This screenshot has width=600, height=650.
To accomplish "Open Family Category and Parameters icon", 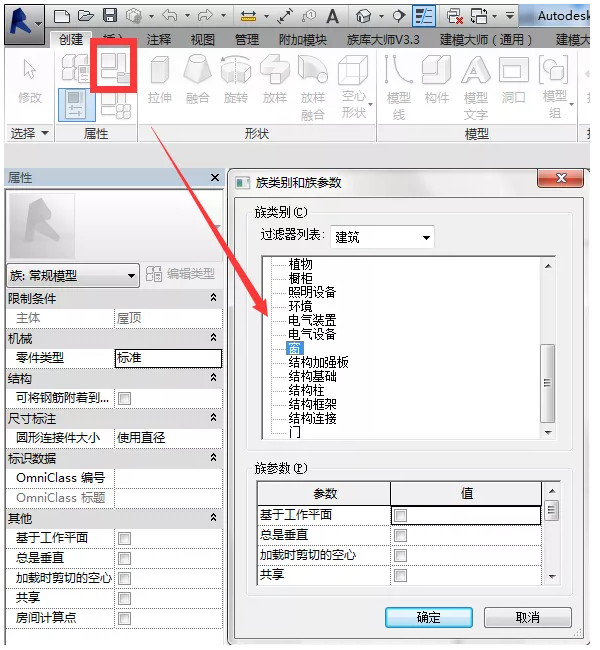I will coord(115,67).
